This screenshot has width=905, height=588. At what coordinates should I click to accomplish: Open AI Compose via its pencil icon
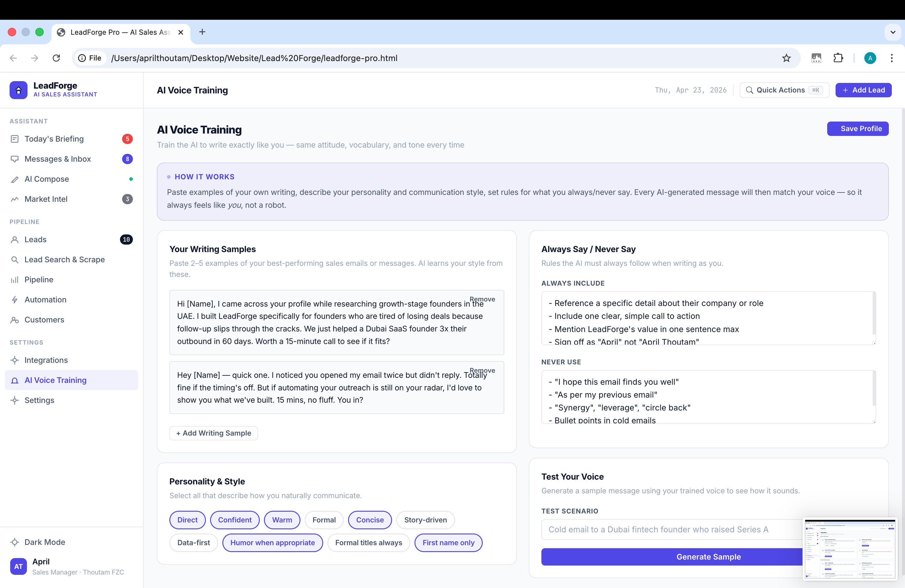pyautogui.click(x=15, y=179)
